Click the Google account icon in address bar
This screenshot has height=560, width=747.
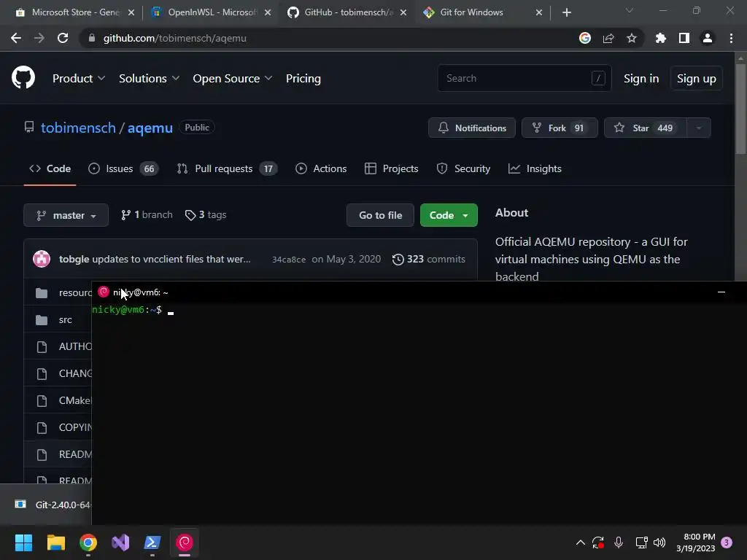pos(584,38)
